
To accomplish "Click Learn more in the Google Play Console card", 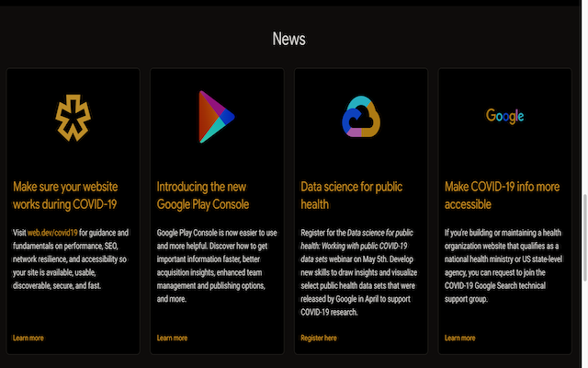I will [x=172, y=338].
